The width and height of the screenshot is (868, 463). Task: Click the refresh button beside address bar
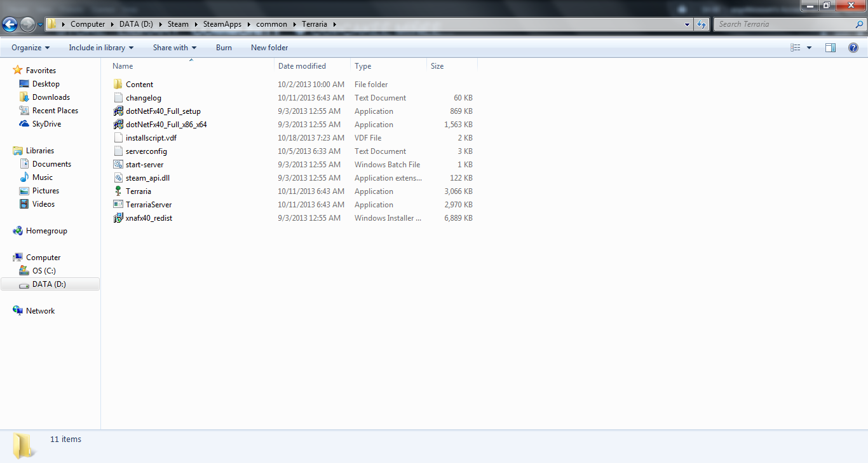[702, 24]
